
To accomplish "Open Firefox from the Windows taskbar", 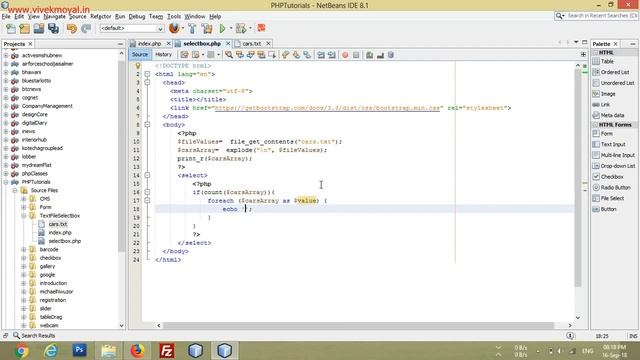I will pyautogui.click(x=138, y=350).
